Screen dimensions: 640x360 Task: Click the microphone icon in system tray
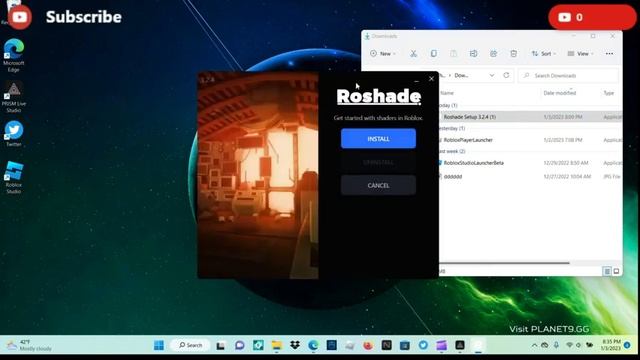[556, 345]
